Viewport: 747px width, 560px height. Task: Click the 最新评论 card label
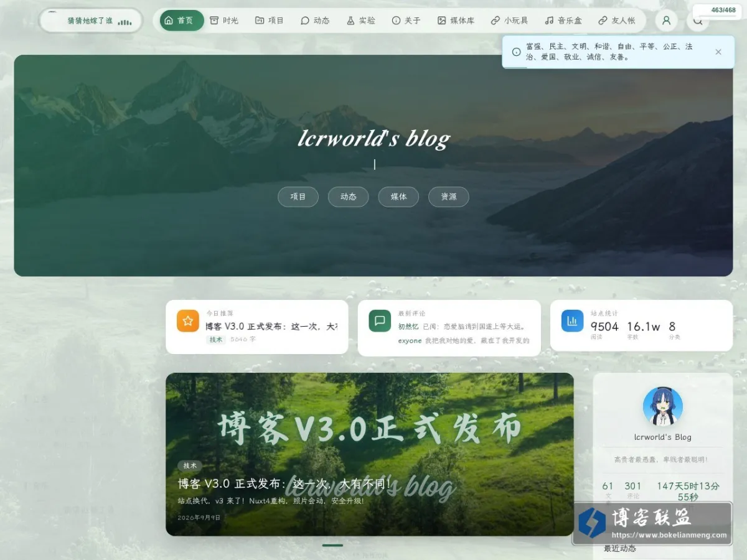pos(411,313)
